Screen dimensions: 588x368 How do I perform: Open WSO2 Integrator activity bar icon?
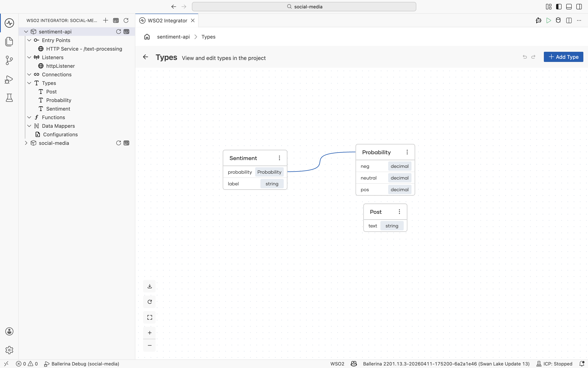[9, 23]
